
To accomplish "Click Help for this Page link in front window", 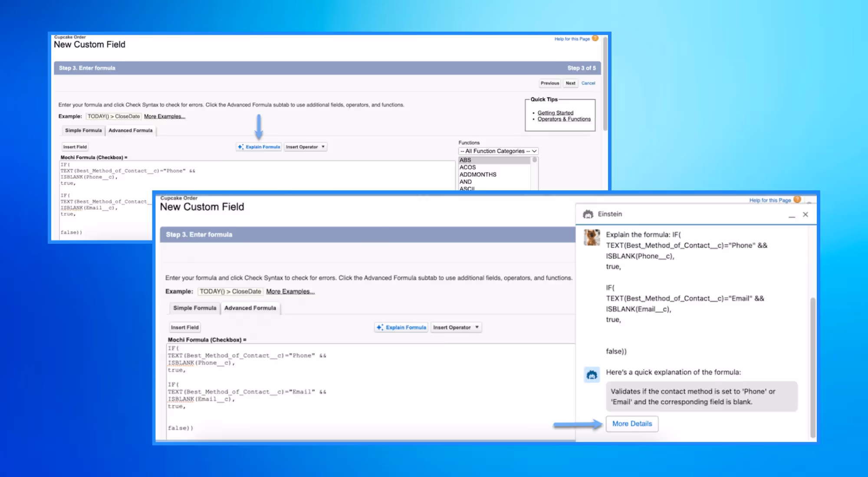I will click(x=770, y=200).
